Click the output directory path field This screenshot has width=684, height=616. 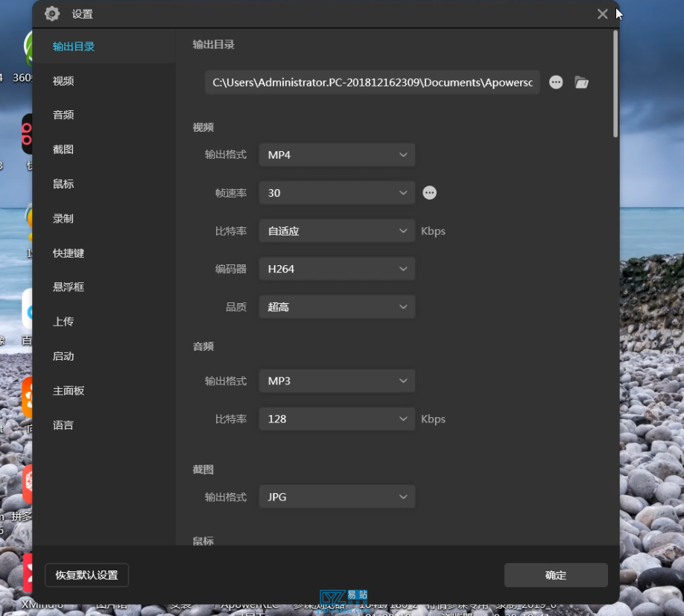(372, 82)
